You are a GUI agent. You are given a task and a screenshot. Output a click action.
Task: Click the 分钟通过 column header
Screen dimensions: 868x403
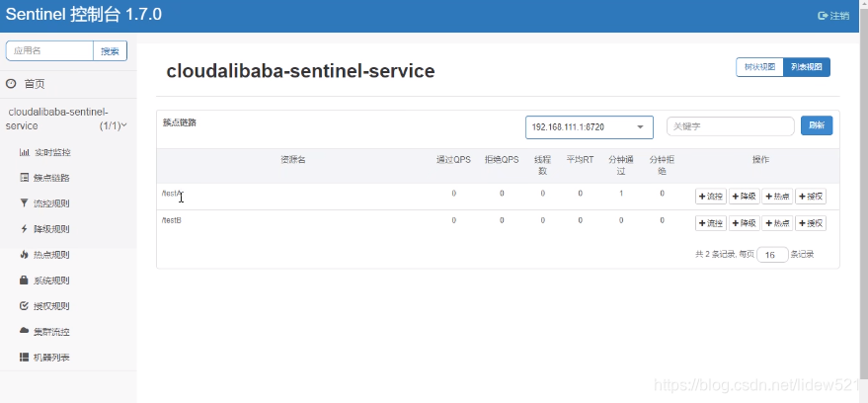coord(621,166)
